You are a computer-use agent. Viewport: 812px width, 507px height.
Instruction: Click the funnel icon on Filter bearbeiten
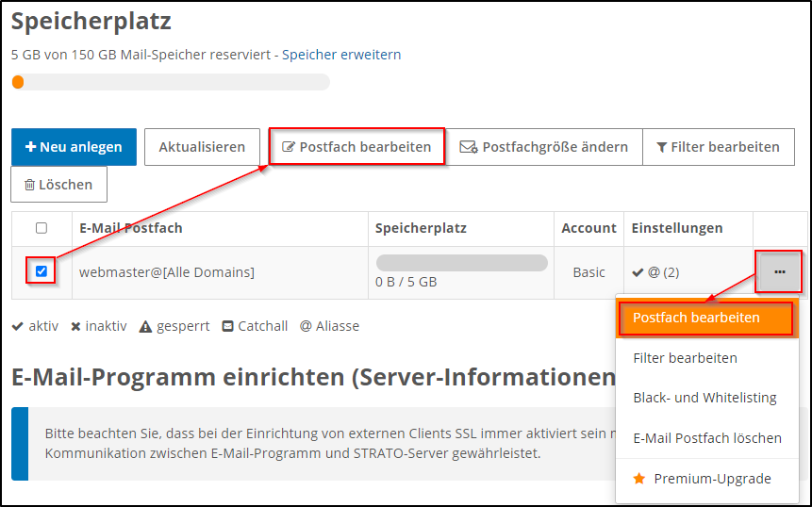click(662, 147)
